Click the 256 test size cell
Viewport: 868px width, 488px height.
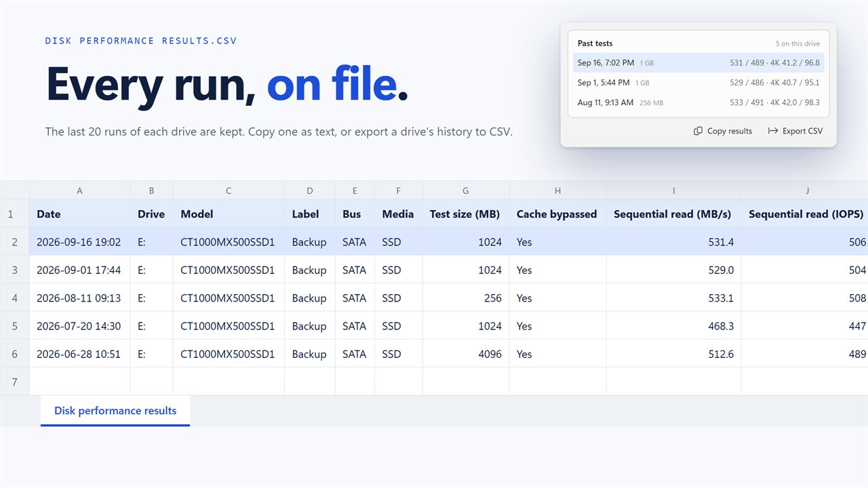click(x=465, y=298)
